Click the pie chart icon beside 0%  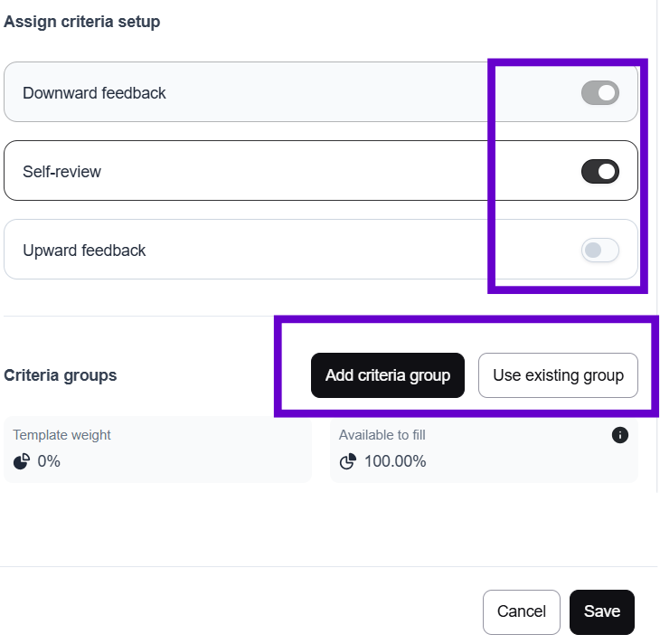23,461
